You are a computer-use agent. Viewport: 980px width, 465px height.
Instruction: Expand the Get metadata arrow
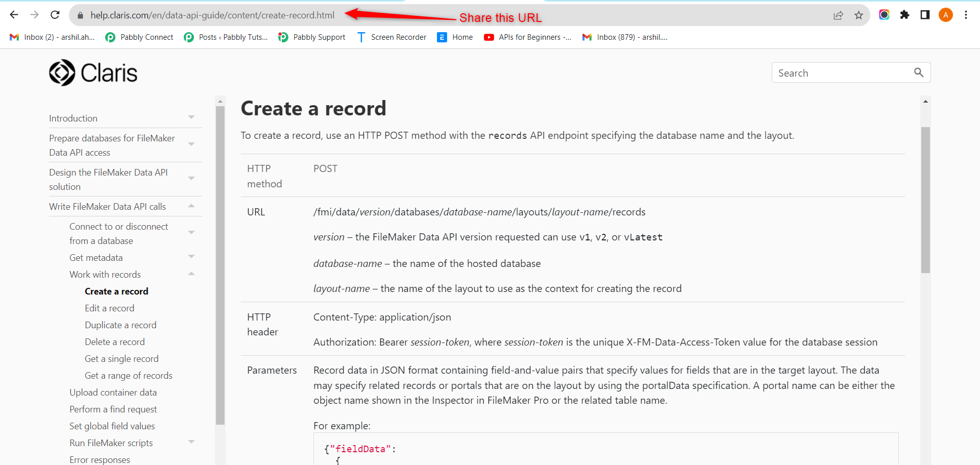pyautogui.click(x=191, y=257)
